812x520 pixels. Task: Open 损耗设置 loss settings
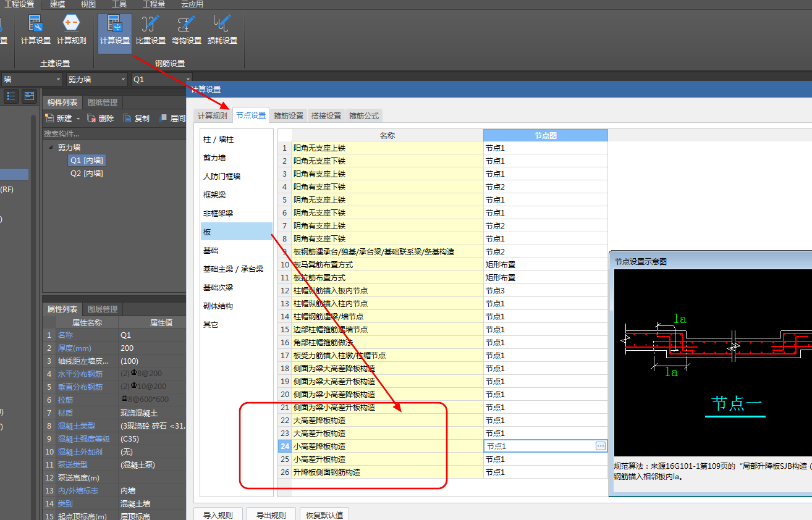[222, 30]
